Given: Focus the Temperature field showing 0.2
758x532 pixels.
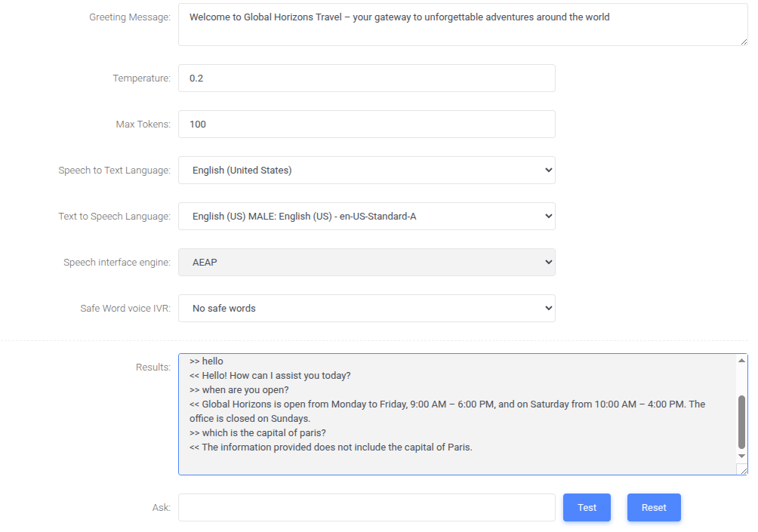Looking at the screenshot, I should (x=366, y=78).
